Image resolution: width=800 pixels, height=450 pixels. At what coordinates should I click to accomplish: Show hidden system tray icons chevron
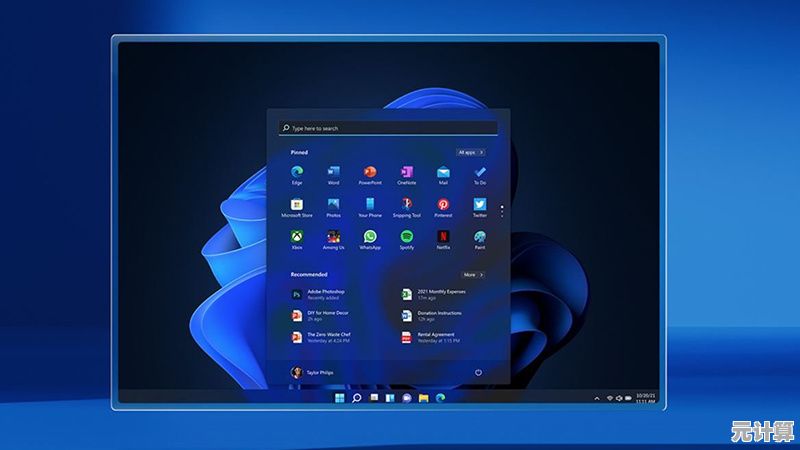599,398
